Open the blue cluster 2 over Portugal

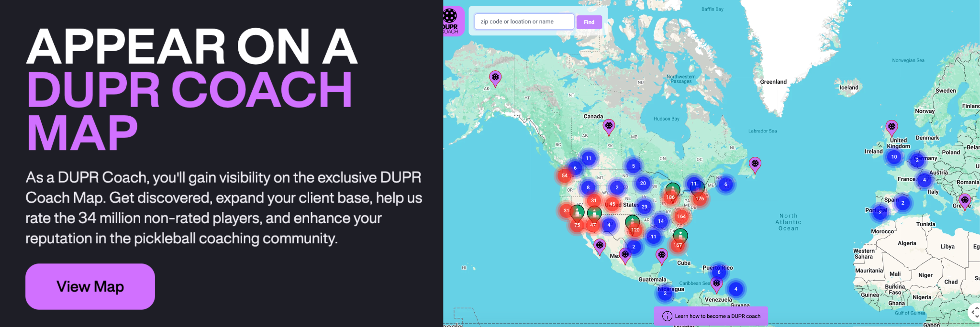880,212
